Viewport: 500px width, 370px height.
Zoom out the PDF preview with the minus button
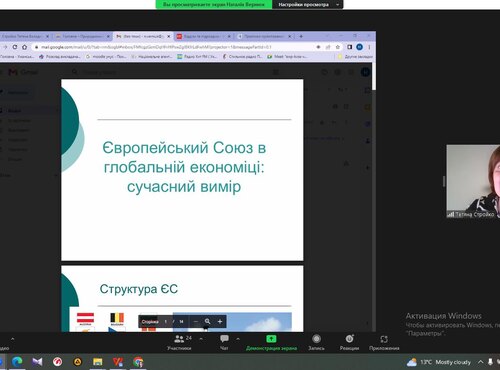click(x=196, y=321)
